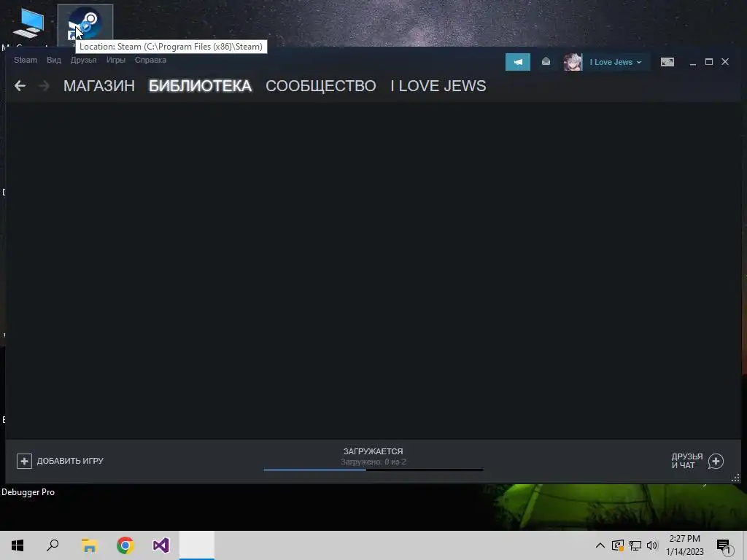Image resolution: width=747 pixels, height=560 pixels.
Task: Maximize the Steam window
Action: pos(709,62)
